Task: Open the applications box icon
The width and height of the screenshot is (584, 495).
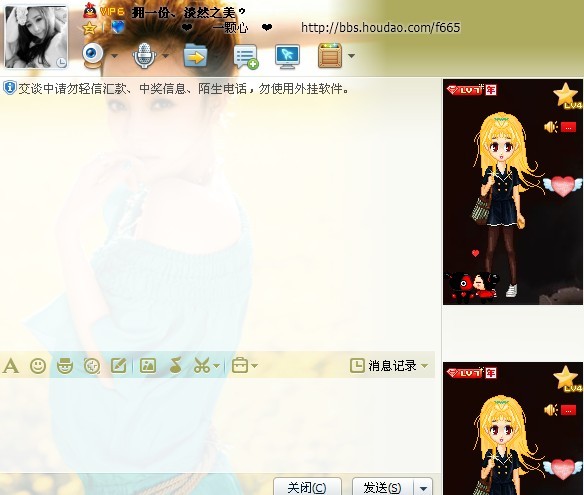Action: click(x=330, y=56)
